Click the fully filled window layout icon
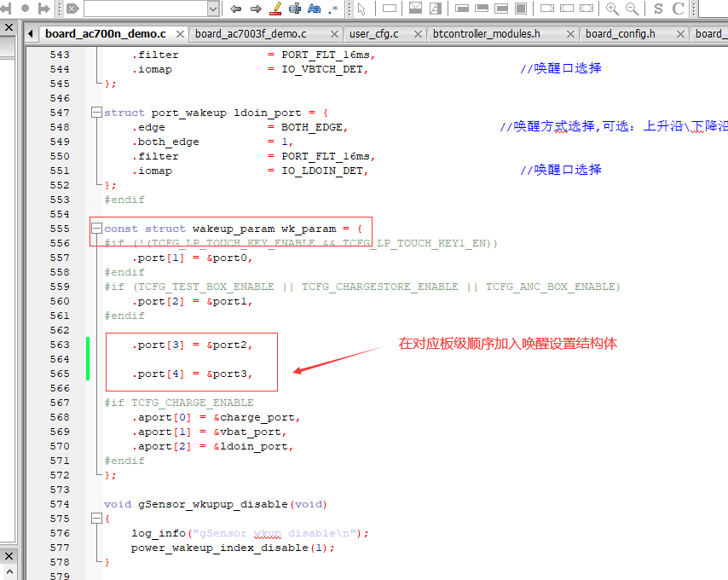728x580 pixels. tap(521, 8)
